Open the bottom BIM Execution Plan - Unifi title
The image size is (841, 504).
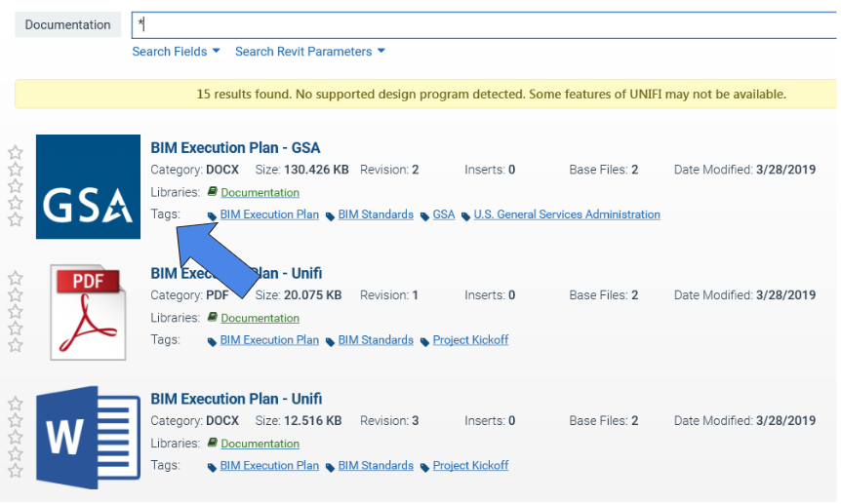pyautogui.click(x=236, y=399)
